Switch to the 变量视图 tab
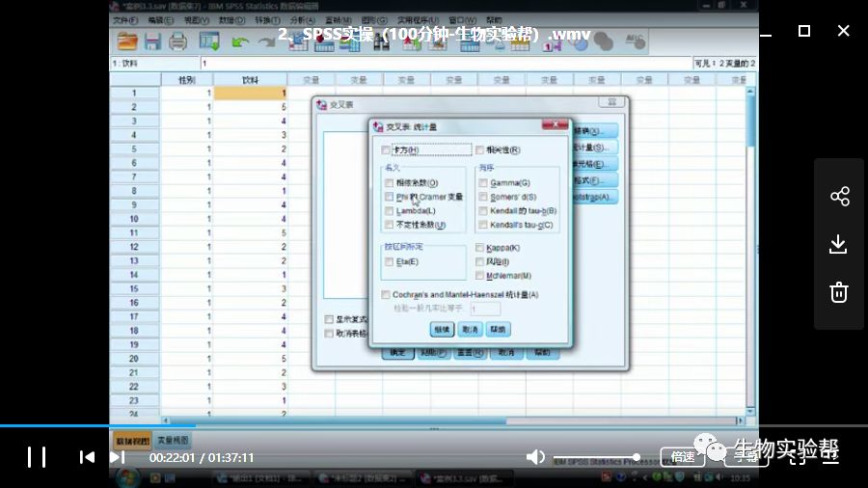The height and width of the screenshot is (488, 868). pyautogui.click(x=173, y=441)
